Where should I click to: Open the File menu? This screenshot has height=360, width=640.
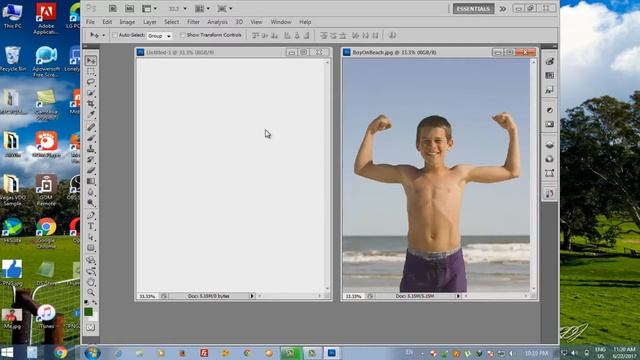pyautogui.click(x=91, y=22)
